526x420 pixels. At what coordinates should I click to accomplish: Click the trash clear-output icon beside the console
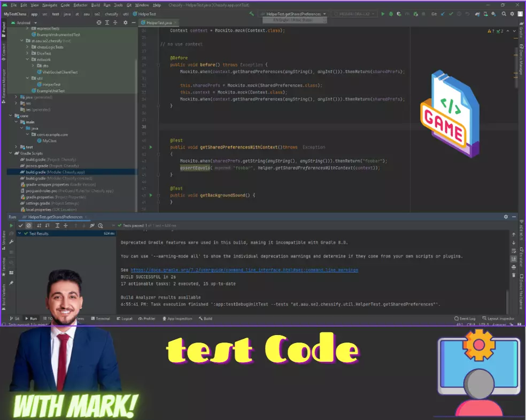(x=514, y=275)
